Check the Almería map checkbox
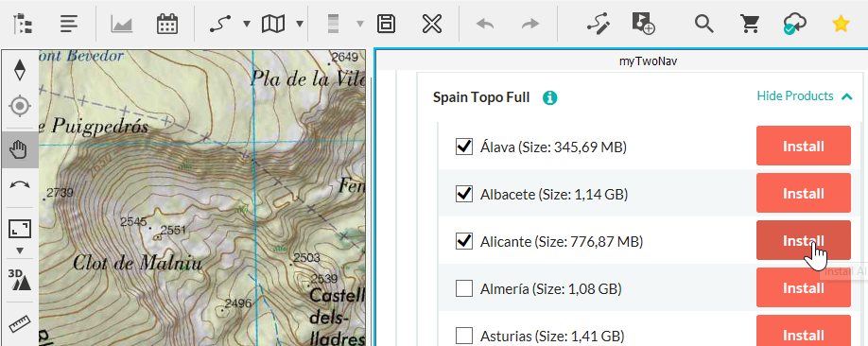Screen dimensions: 868x346 coord(464,288)
